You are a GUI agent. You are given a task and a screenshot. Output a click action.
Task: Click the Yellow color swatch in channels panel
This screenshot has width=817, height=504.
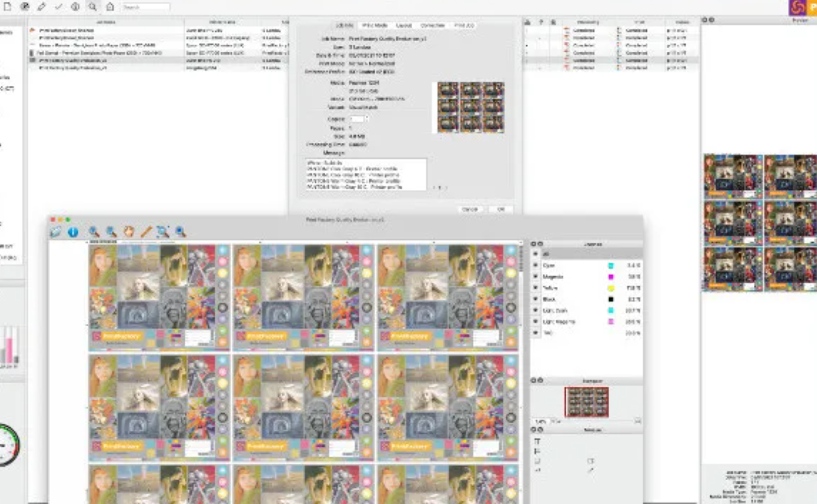coord(611,288)
